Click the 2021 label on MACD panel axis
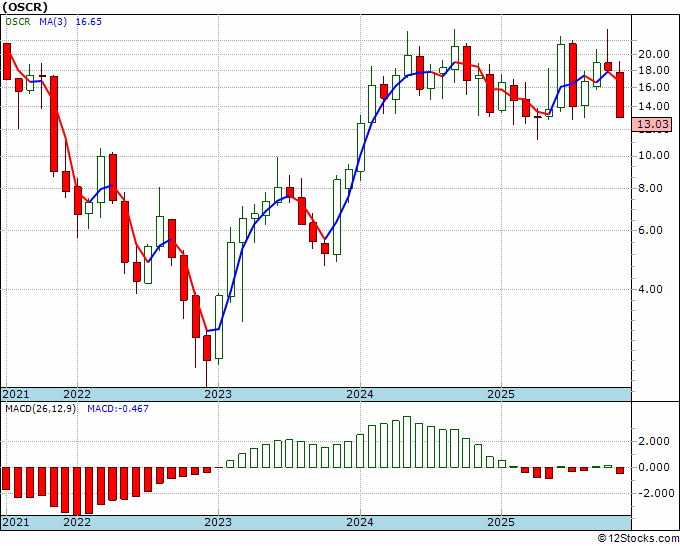This screenshot has height=546, width=680. [16, 522]
